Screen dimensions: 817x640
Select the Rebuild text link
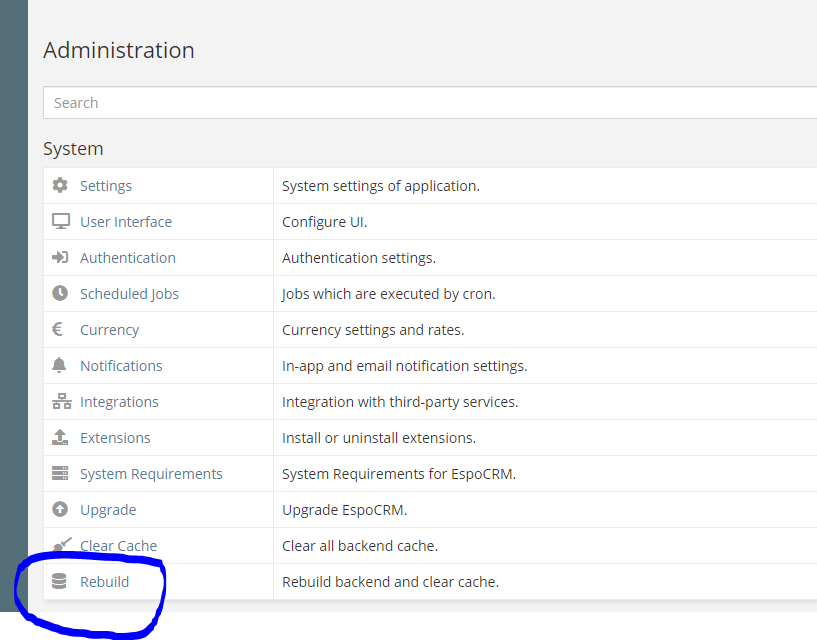click(104, 582)
